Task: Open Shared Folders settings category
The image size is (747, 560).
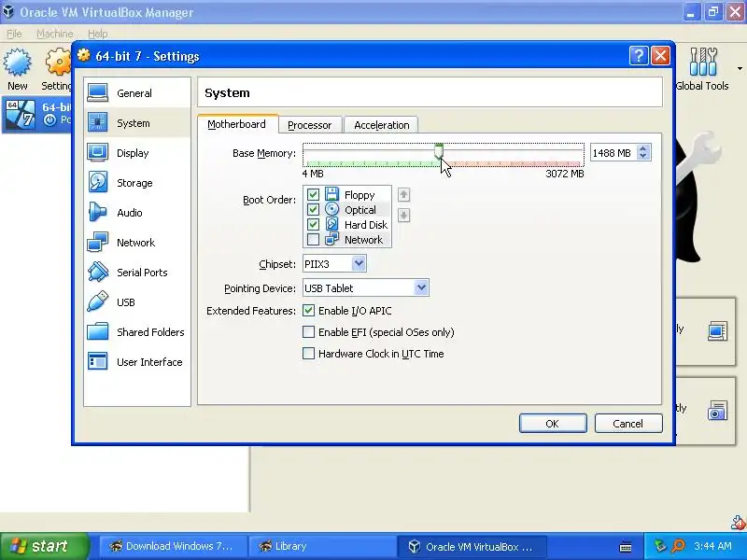Action: pyautogui.click(x=137, y=332)
